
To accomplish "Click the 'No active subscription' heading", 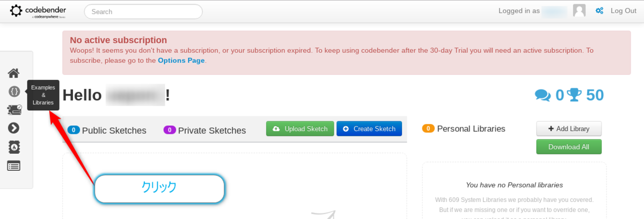I will pos(118,40).
